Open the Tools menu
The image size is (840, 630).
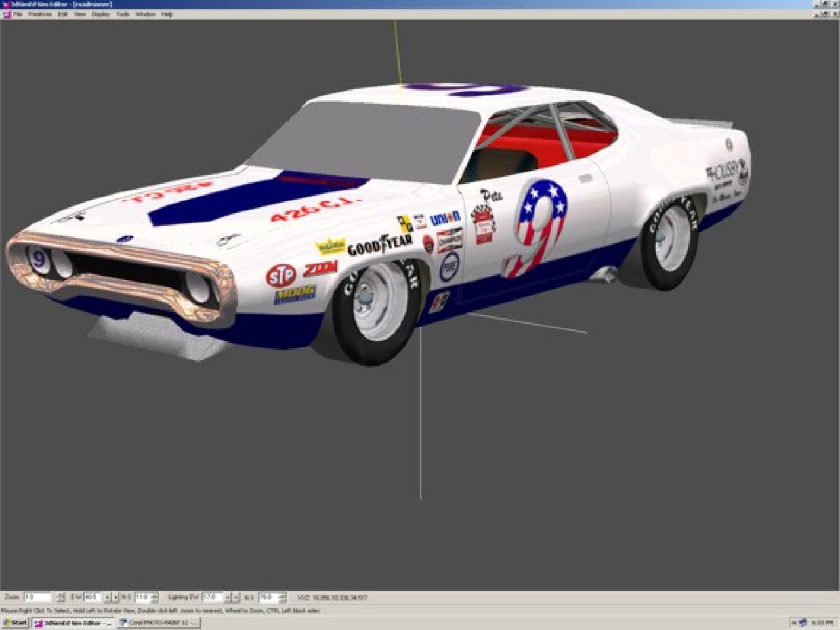point(123,14)
